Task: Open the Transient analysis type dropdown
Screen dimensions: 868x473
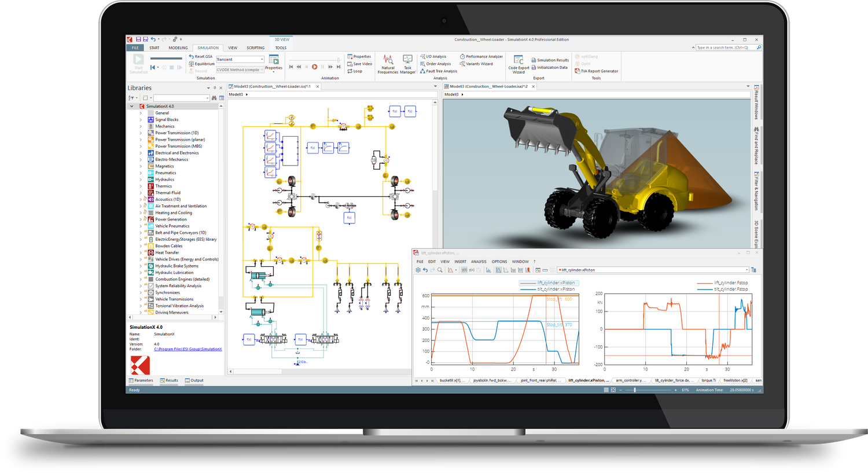Action: coord(262,60)
